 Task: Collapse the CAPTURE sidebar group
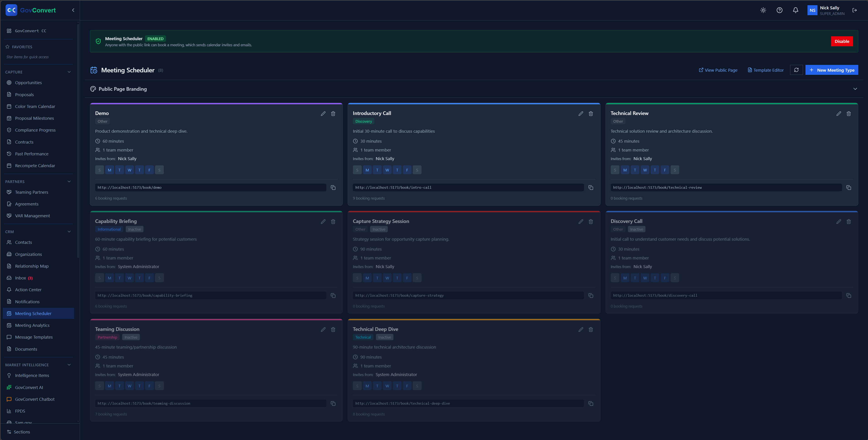point(69,72)
